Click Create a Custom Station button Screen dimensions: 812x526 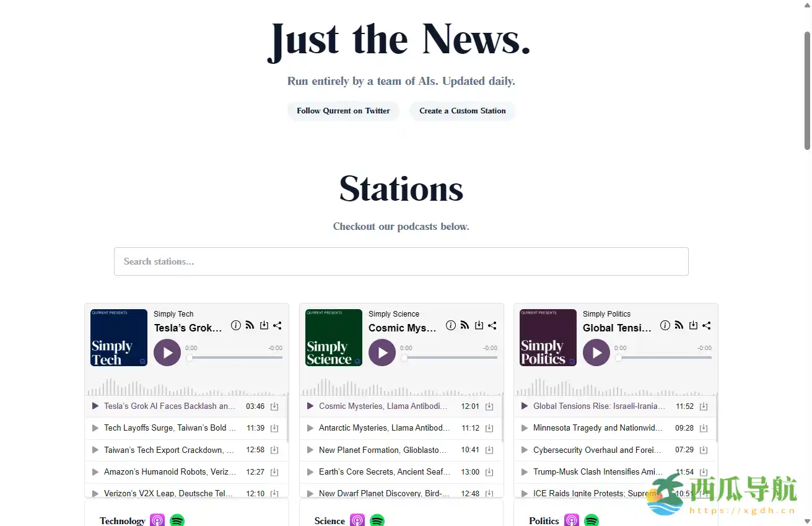(x=462, y=111)
